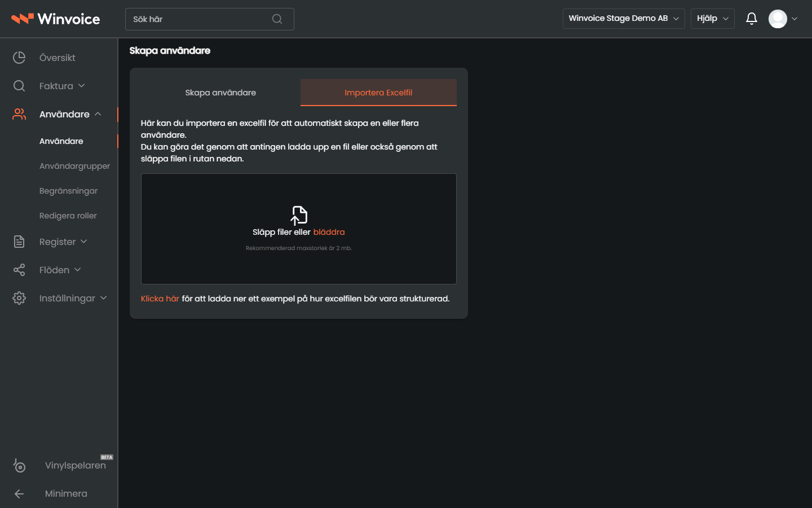Image resolution: width=812 pixels, height=508 pixels.
Task: Expand the chevron next to user avatar
Action: click(795, 19)
